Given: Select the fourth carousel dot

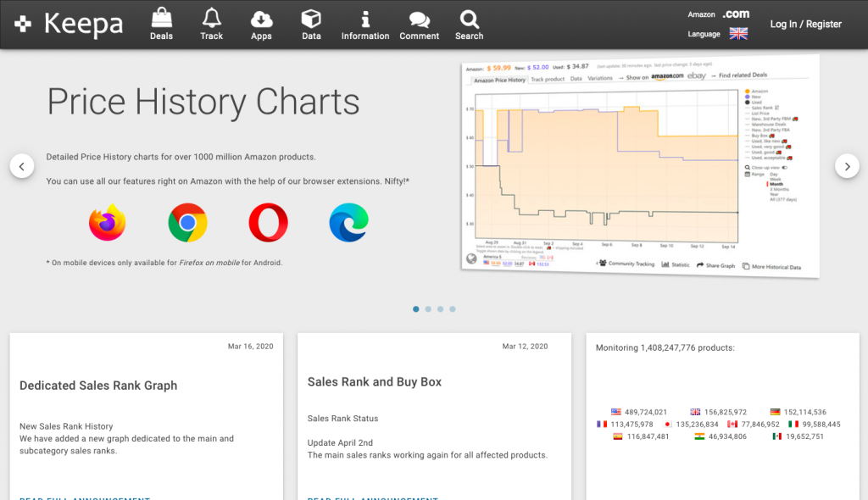Looking at the screenshot, I should point(453,309).
